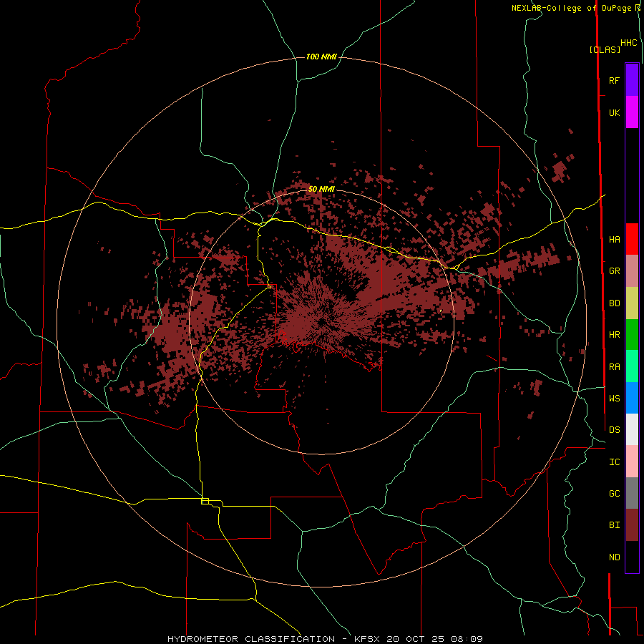The image size is (644, 644).
Task: Click the WS blue legend swatch
Action: (x=632, y=398)
